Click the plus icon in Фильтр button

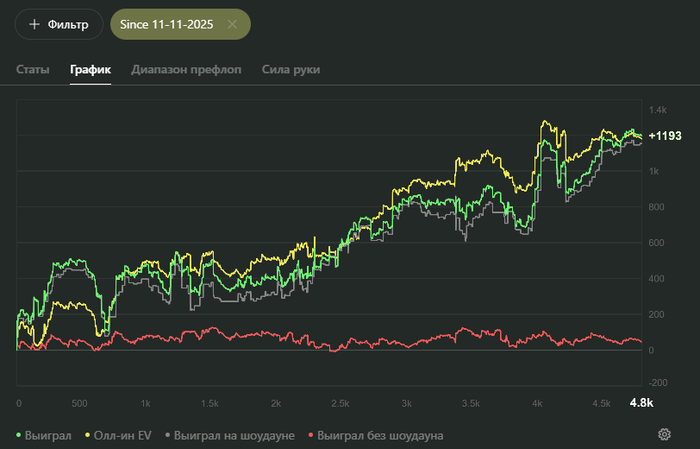[x=34, y=25]
